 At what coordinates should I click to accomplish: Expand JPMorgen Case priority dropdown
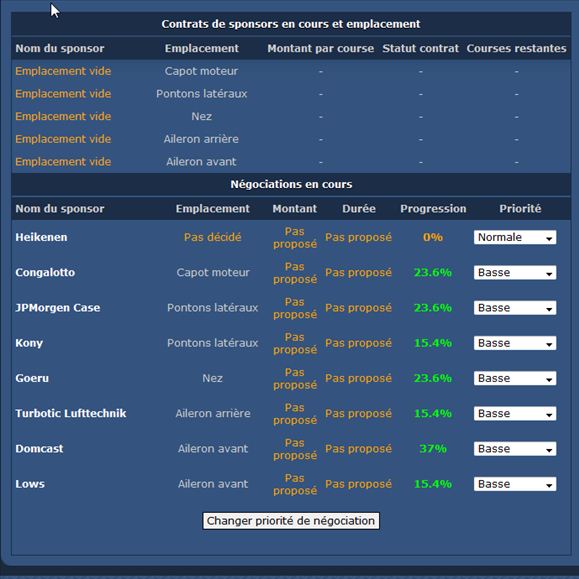pyautogui.click(x=515, y=308)
